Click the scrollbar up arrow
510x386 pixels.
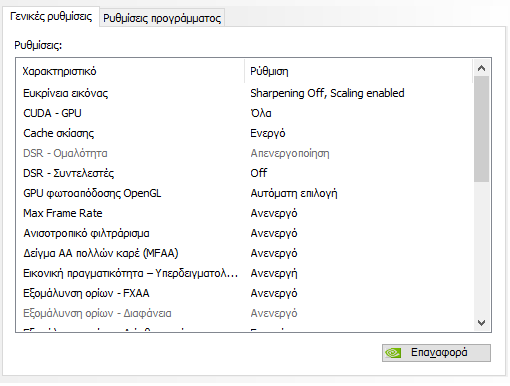tap(481, 68)
